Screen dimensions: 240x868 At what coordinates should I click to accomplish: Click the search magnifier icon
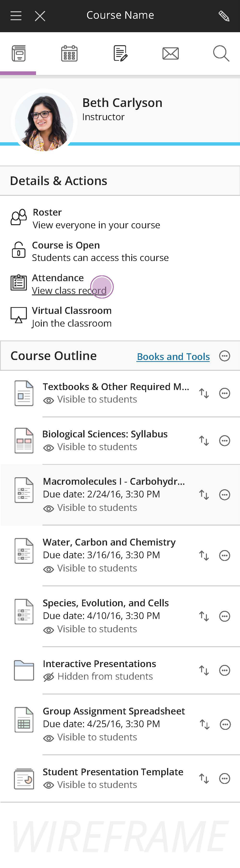[x=221, y=53]
